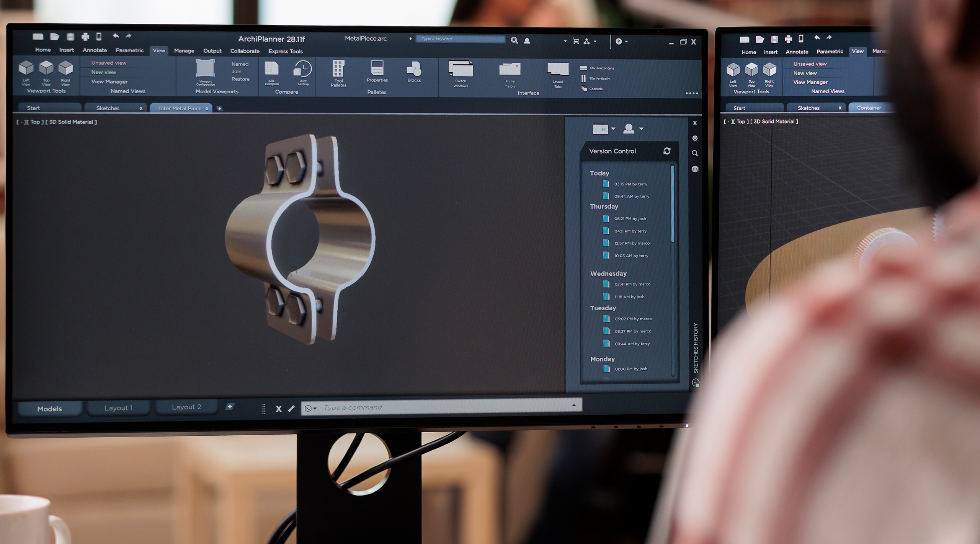Select the Top View cube in main window
The height and width of the screenshot is (544, 980).
tap(46, 68)
